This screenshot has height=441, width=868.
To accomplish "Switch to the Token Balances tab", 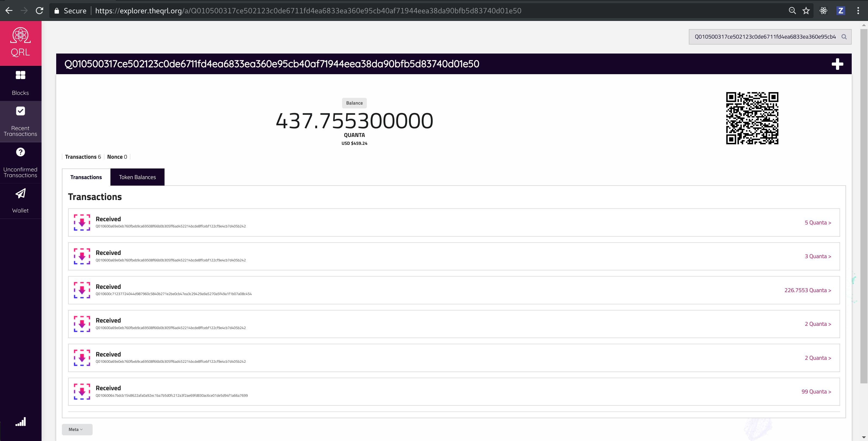I will 137,177.
